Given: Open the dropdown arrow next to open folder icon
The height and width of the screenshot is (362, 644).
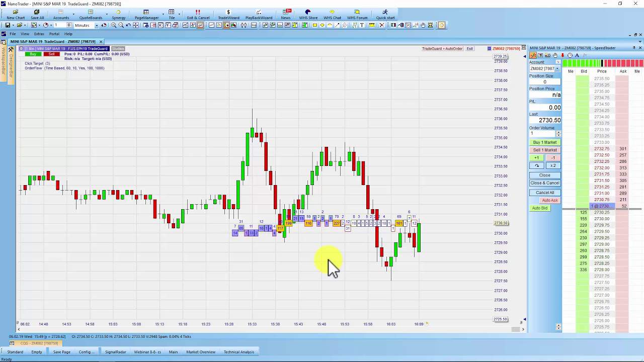Looking at the screenshot, I should [x=25, y=25].
